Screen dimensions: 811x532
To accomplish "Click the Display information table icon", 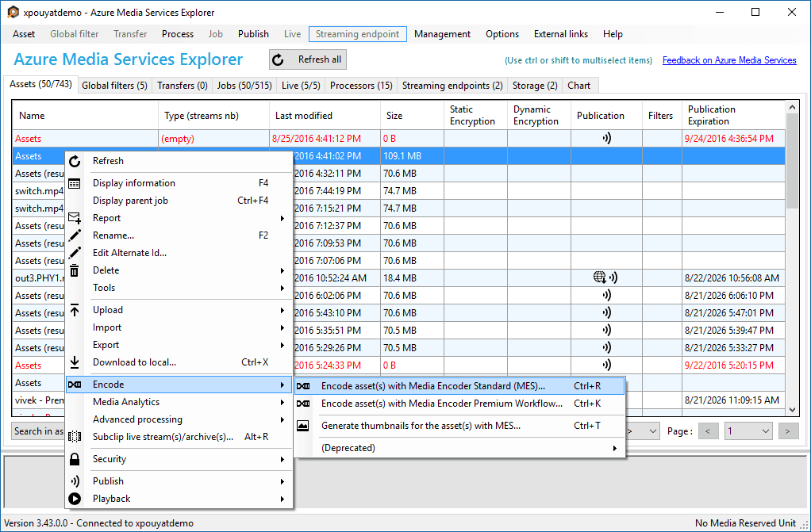I will [x=75, y=183].
